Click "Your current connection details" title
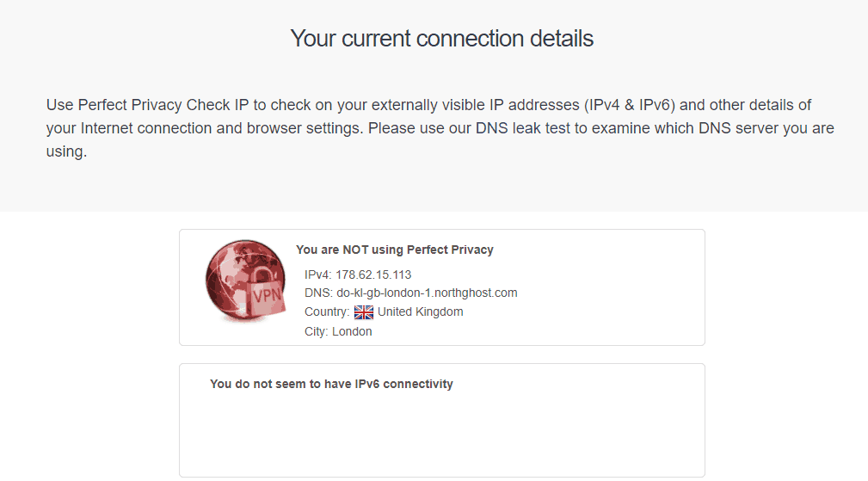Image resolution: width=868 pixels, height=481 pixels. [x=442, y=39]
